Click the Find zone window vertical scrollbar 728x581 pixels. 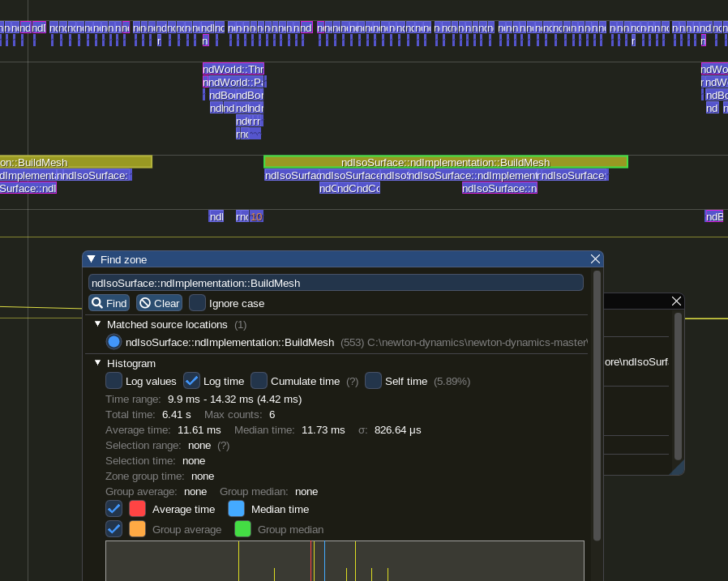[x=597, y=405]
